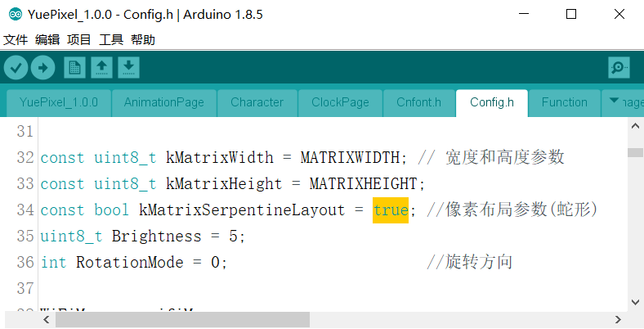Viewport: 644px width, 329px height.
Task: Open the Cnfont.h tab
Action: pyautogui.click(x=418, y=102)
